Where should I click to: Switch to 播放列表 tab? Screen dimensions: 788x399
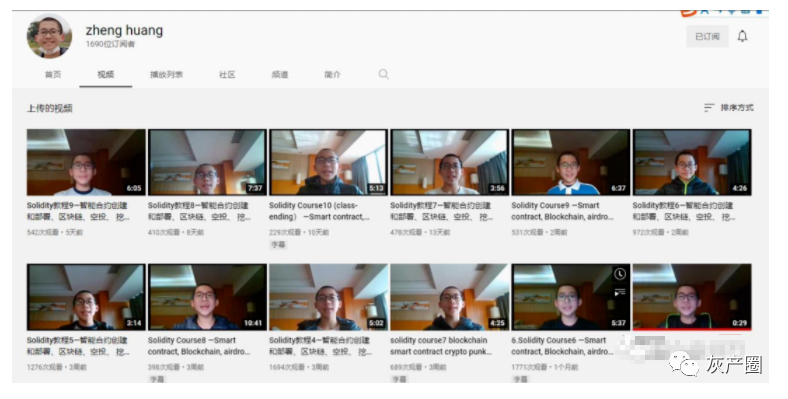coord(166,74)
